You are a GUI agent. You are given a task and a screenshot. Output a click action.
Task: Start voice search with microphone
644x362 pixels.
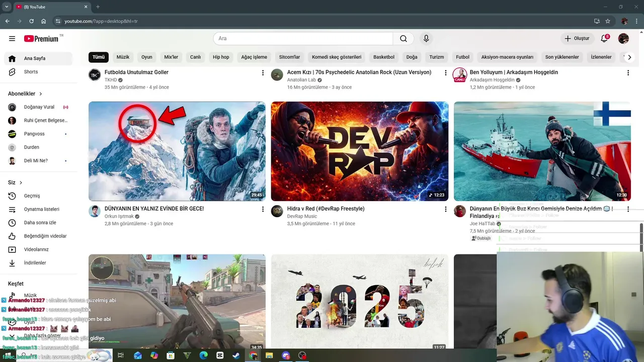tap(426, 39)
